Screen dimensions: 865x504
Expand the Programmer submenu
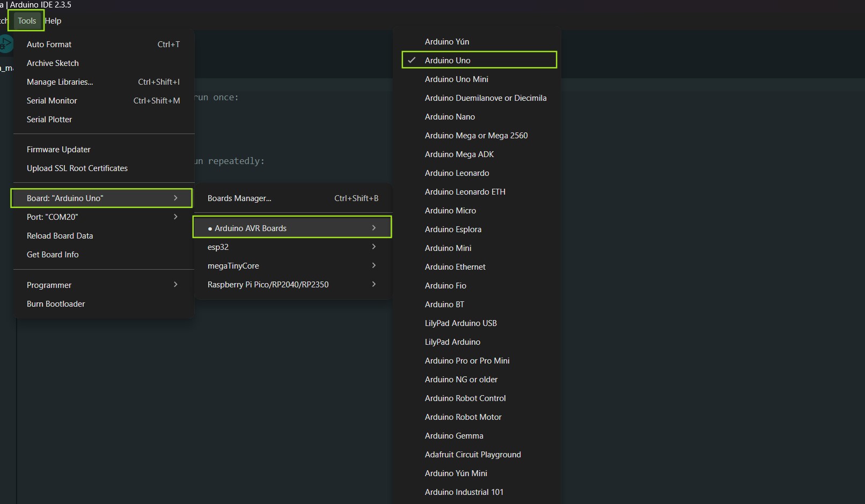(103, 285)
